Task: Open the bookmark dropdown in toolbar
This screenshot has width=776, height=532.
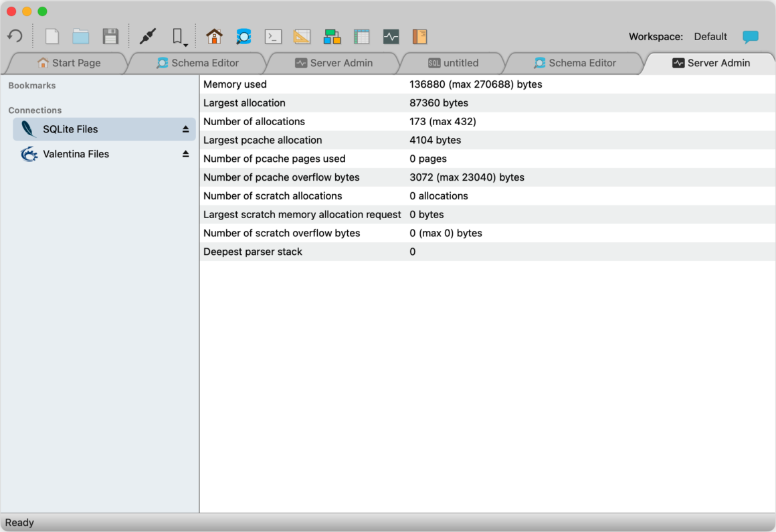Action: coord(179,37)
